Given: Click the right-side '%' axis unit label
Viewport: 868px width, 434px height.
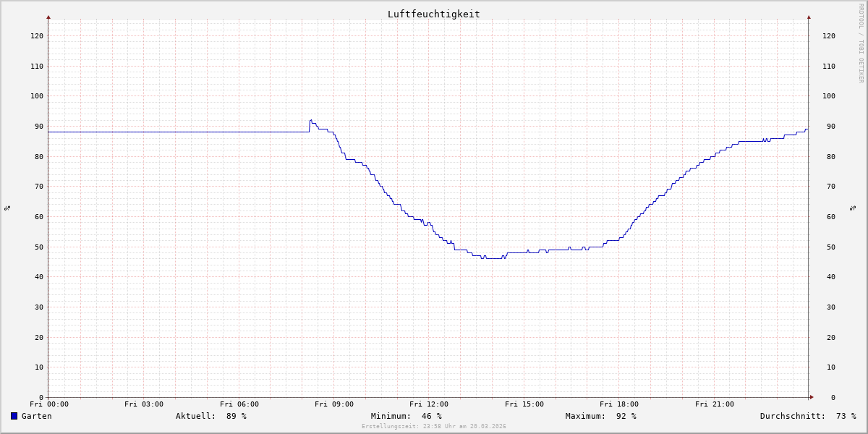Looking at the screenshot, I should pyautogui.click(x=853, y=208).
